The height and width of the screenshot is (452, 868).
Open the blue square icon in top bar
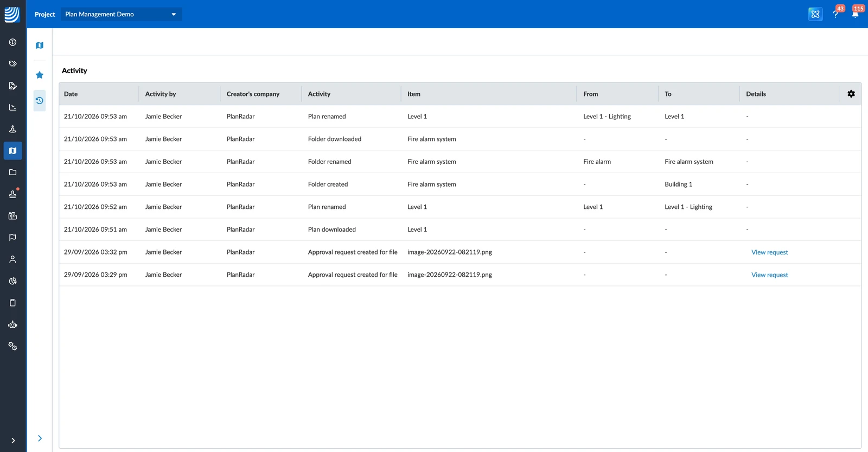click(815, 14)
